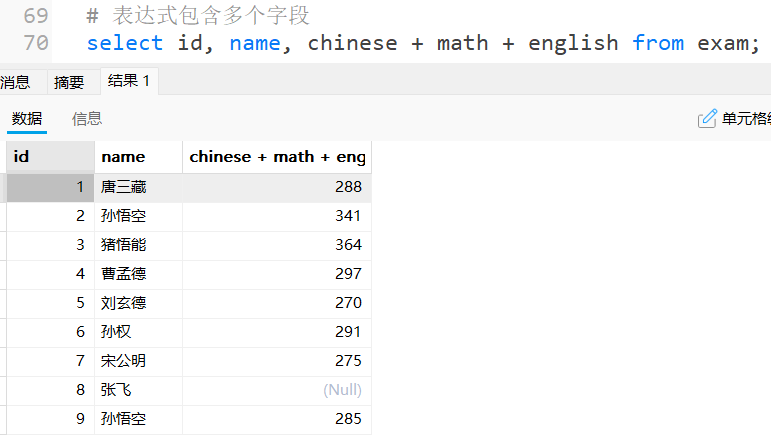Select the total cell 285

tap(277, 419)
